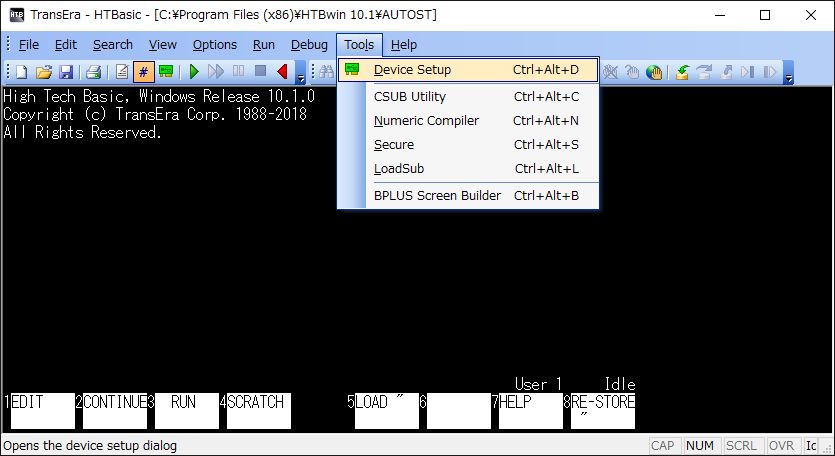
Task: Click the globe with hand global breakpoint icon
Action: pos(654,71)
